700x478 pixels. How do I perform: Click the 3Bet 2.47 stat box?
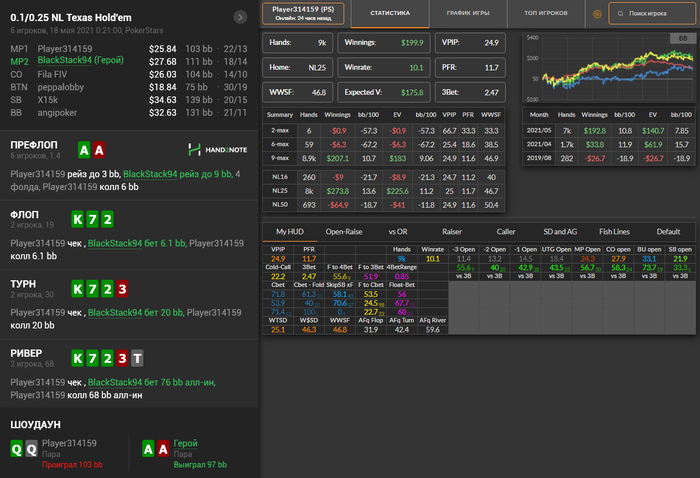pos(470,92)
